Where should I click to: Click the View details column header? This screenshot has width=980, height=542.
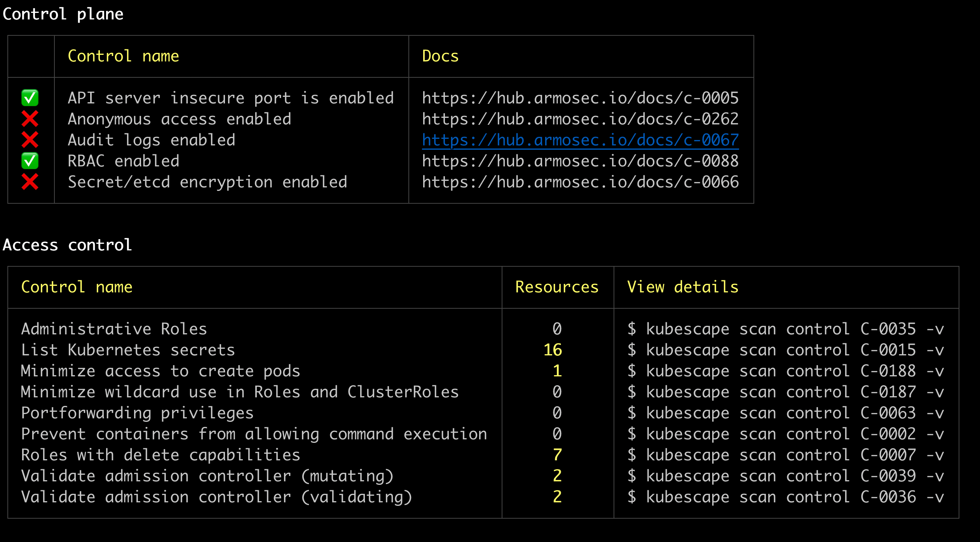[682, 287]
